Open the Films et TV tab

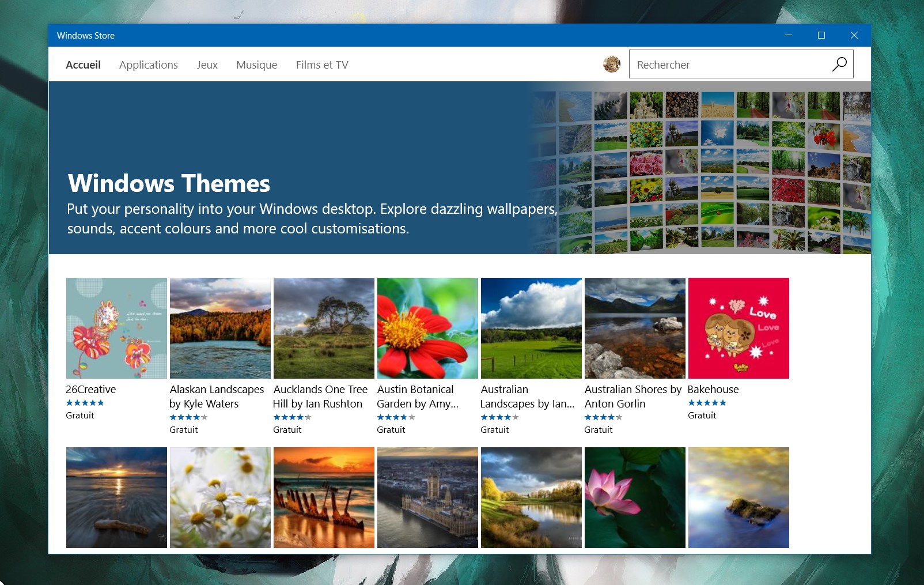322,65
